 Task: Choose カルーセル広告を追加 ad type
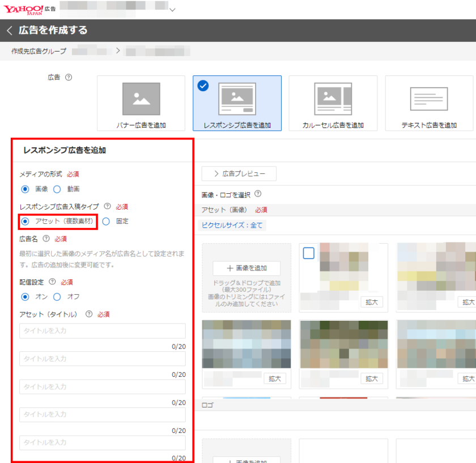tap(333, 104)
